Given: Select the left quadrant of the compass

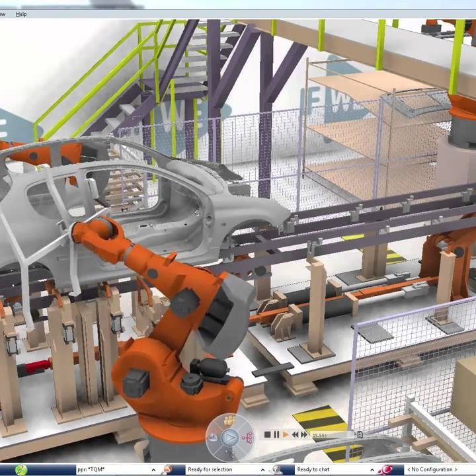Looking at the screenshot, I should coord(214,437).
